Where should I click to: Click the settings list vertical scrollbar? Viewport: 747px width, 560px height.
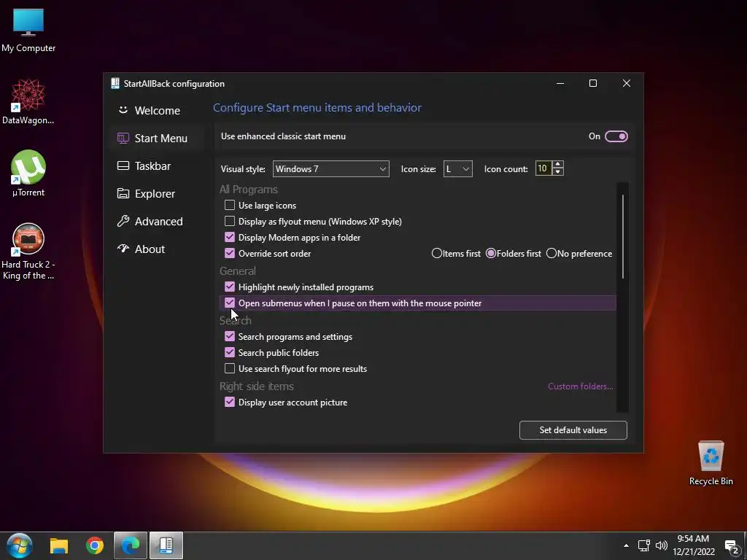[x=623, y=236]
